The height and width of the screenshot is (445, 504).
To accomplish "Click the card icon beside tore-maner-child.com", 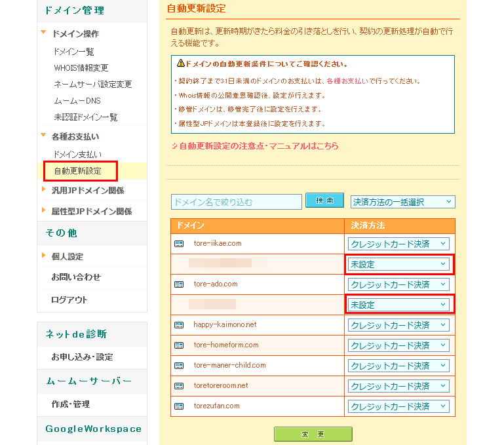I will (x=179, y=366).
